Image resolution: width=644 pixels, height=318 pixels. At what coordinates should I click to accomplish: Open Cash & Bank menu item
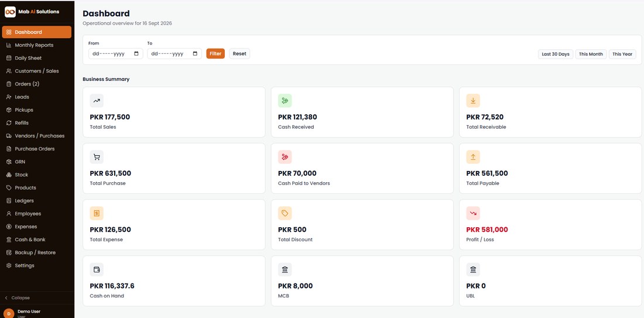point(36,240)
